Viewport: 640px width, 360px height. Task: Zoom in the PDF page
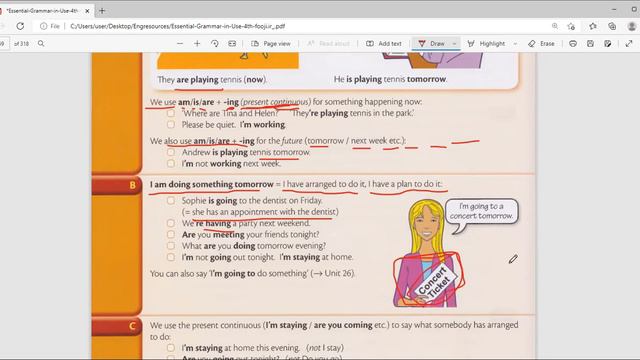(x=197, y=43)
